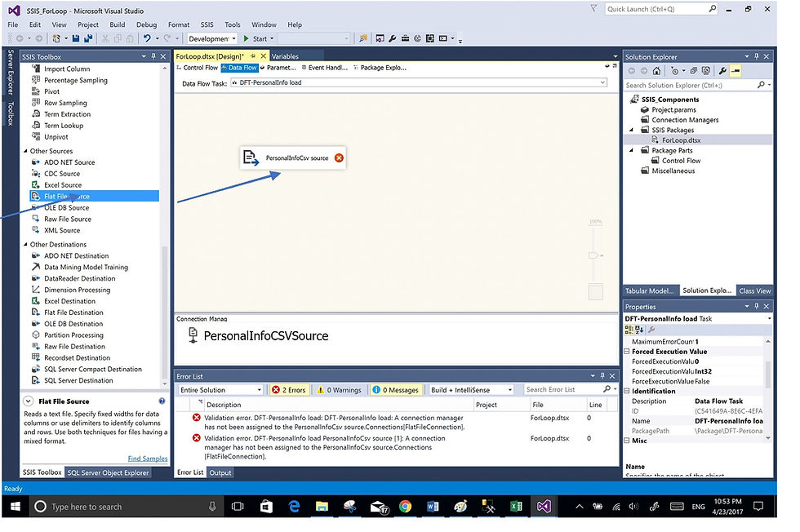Click the Windows Start button
The image size is (800, 532).
click(16, 507)
